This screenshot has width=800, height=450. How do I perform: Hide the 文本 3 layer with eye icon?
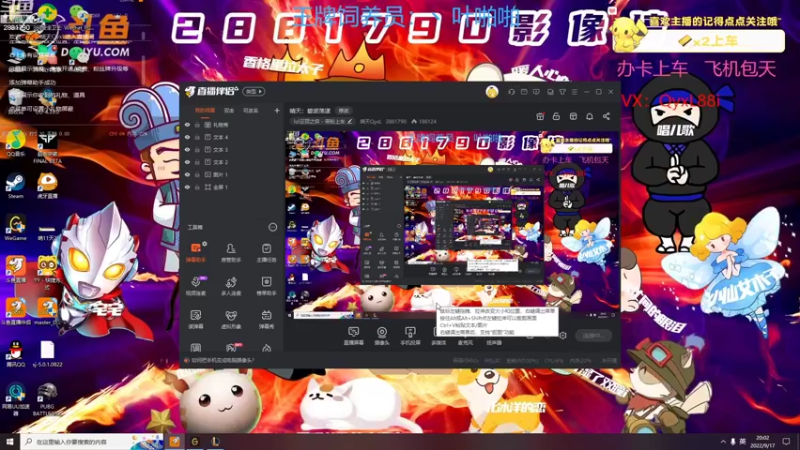coord(187,149)
